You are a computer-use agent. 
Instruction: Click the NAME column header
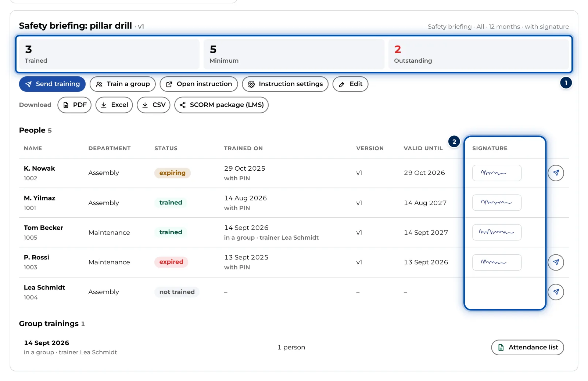click(33, 148)
